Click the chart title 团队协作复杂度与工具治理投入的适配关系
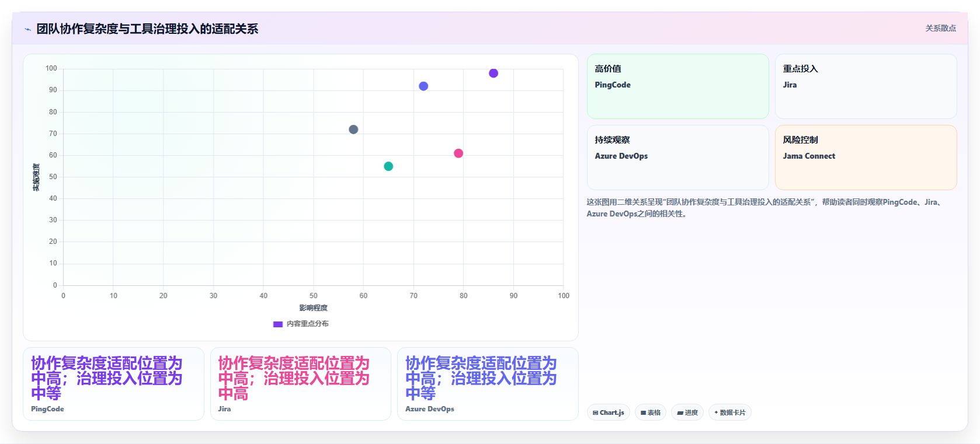 [147, 29]
